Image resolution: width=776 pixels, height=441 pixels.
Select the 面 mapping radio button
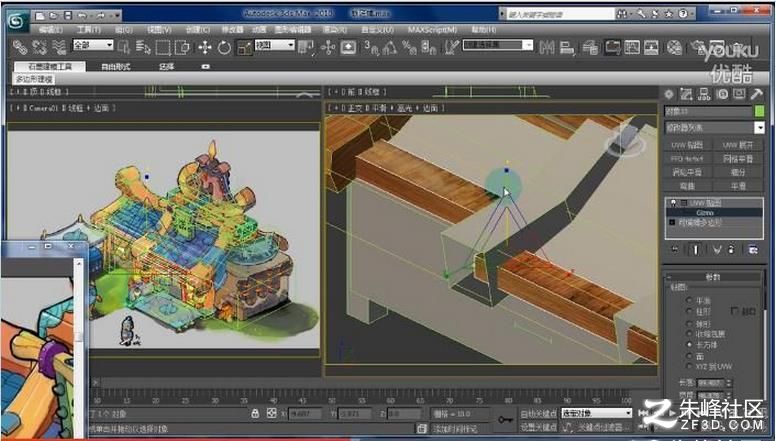[688, 356]
